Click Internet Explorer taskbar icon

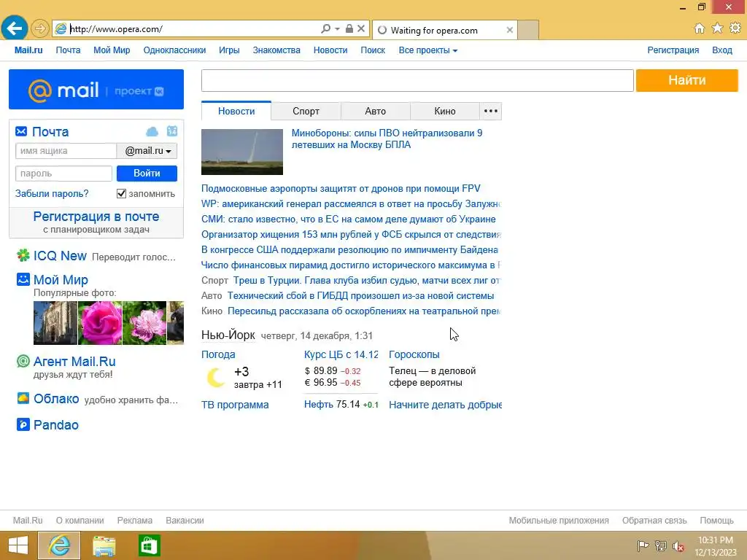[59, 545]
